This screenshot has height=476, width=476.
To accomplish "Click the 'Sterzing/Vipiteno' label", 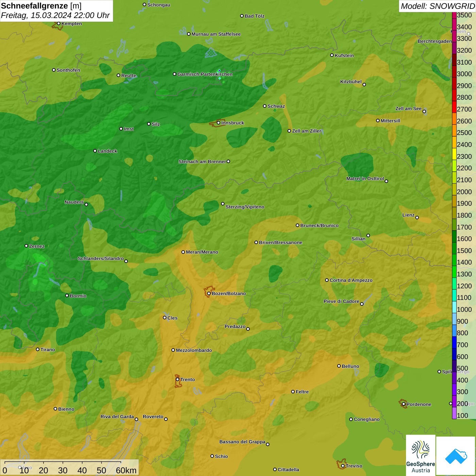I will pos(245,207).
